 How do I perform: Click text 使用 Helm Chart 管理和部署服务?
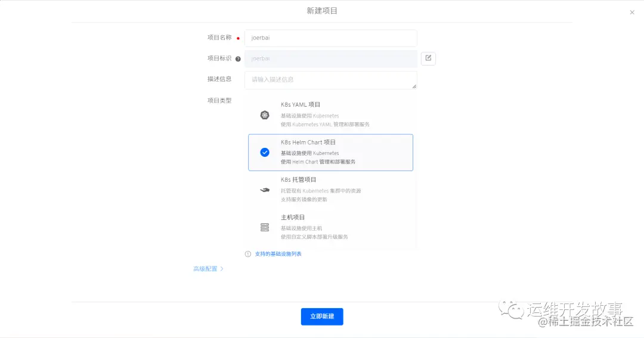click(x=318, y=162)
